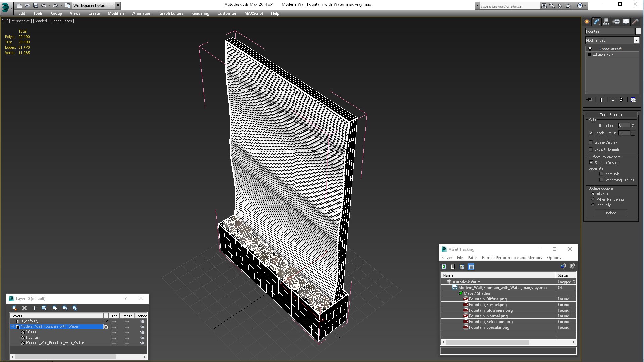Toggle the Smooth Result checkbox
Viewport: 644px width, 362px height.
[591, 163]
